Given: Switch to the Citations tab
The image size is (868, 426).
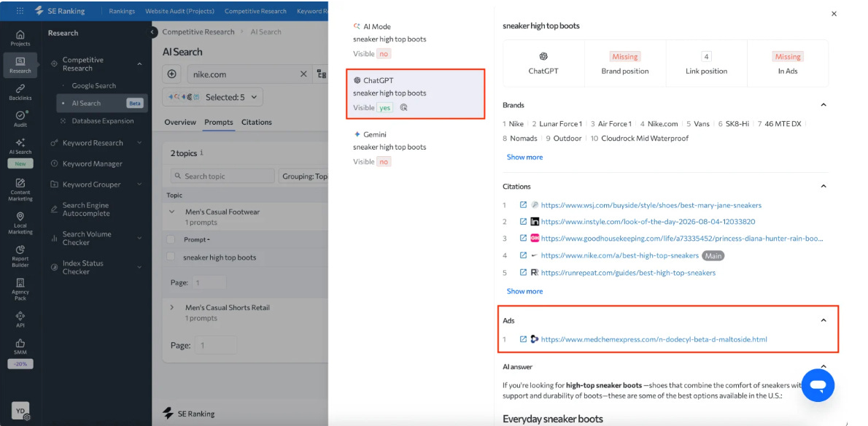Looking at the screenshot, I should pyautogui.click(x=257, y=123).
